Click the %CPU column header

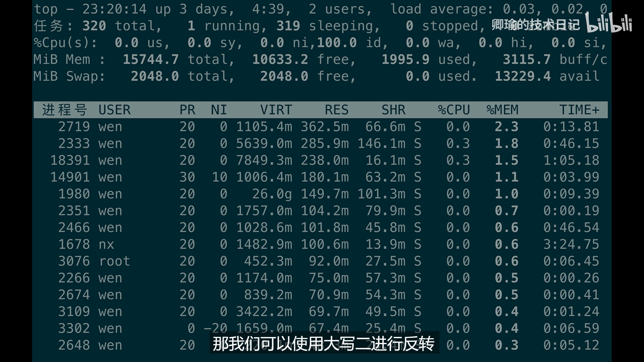coord(453,110)
